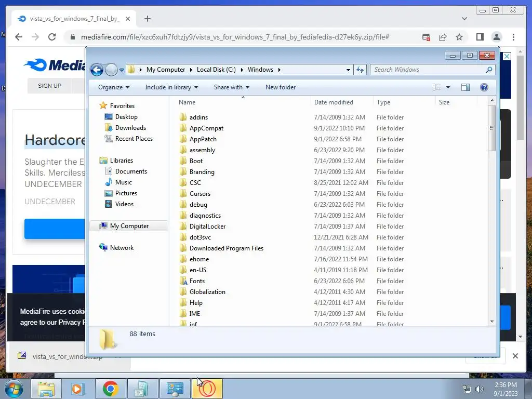Open Windows Media Player from taskbar
The width and height of the screenshot is (532, 399).
point(78,389)
